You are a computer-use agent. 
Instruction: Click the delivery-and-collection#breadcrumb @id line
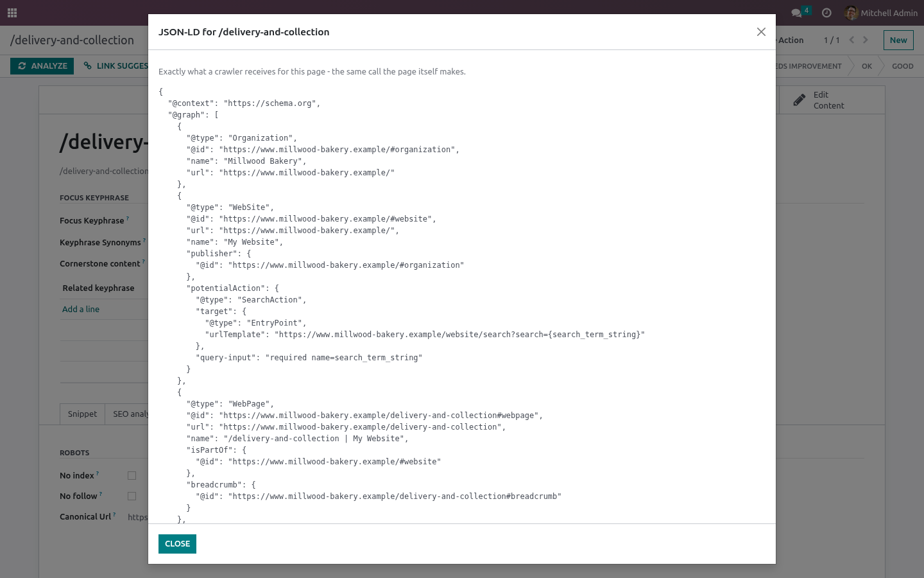[x=379, y=496]
